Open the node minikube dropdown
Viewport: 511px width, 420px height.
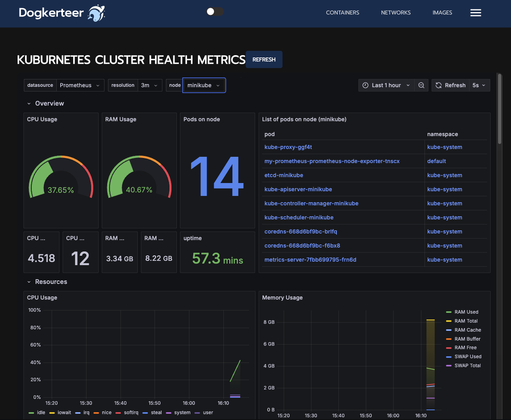click(204, 85)
